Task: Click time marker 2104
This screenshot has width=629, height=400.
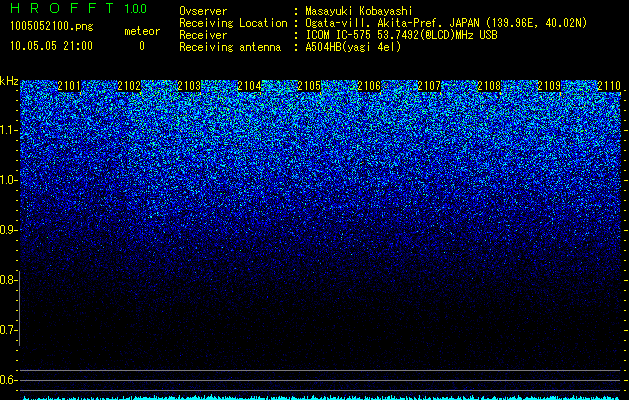Action: tap(249, 86)
